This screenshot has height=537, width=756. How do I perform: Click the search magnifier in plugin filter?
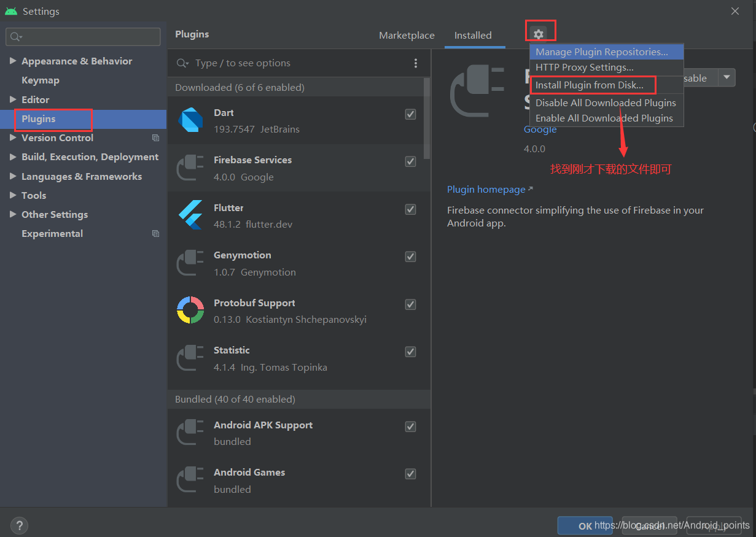[x=182, y=63]
